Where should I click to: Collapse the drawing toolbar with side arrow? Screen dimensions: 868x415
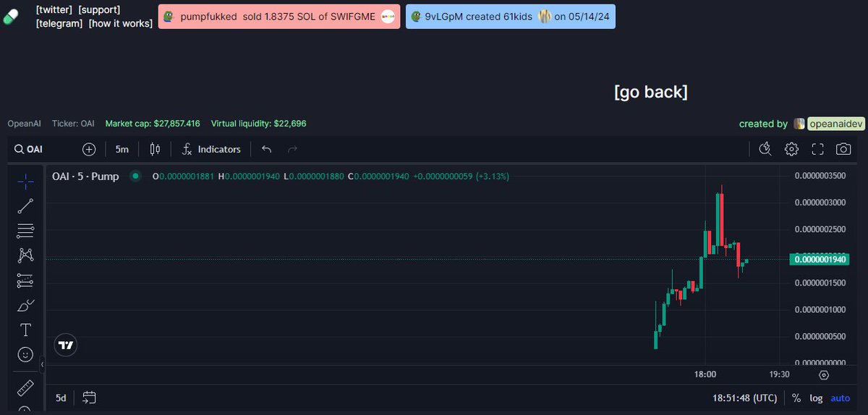(42, 364)
